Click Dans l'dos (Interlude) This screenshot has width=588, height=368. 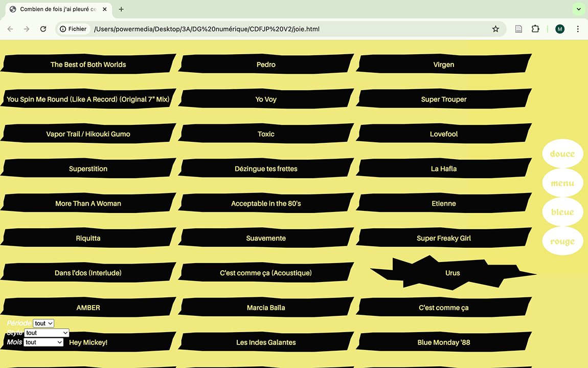coord(88,273)
